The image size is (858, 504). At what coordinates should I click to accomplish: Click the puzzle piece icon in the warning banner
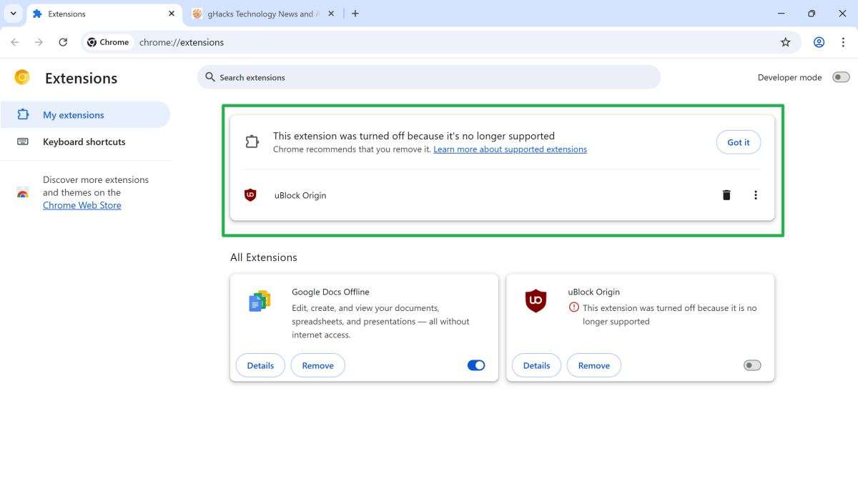coord(252,142)
